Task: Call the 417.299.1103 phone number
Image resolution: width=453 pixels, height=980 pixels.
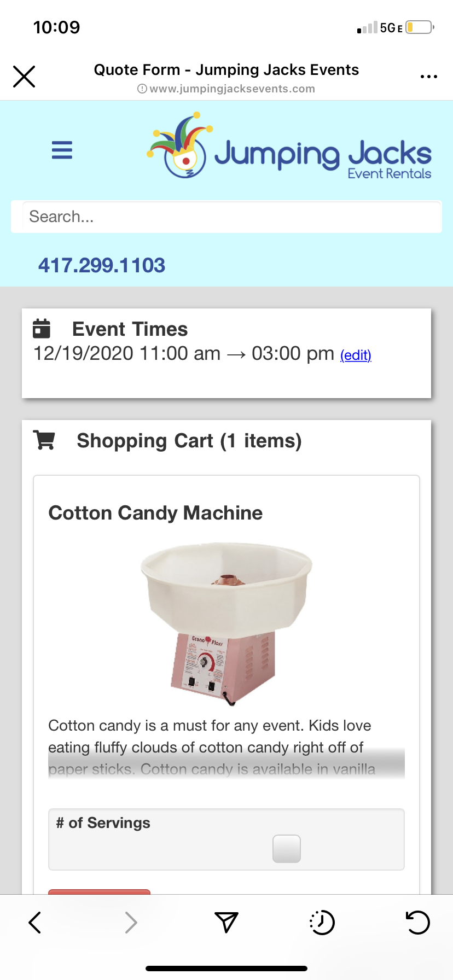Action: coord(102,266)
